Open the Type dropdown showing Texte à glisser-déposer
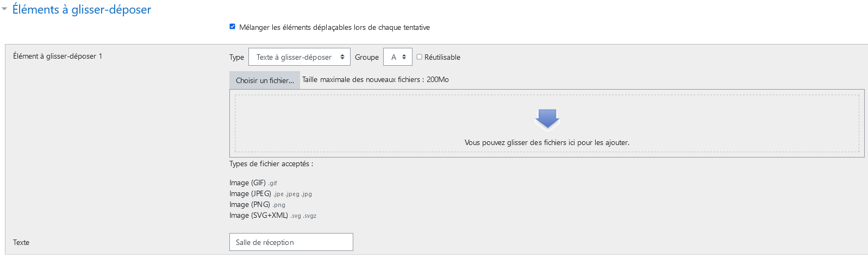This screenshot has height=258, width=868. (x=299, y=57)
